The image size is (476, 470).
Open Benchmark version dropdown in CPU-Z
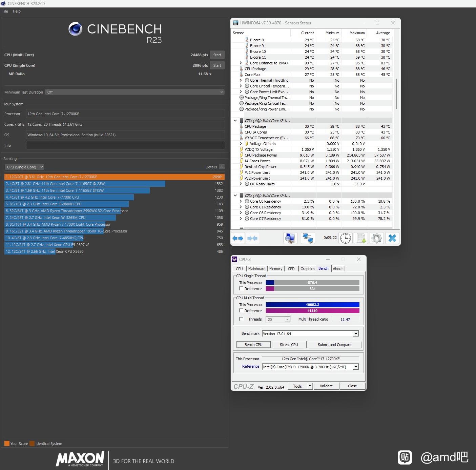pyautogui.click(x=356, y=334)
